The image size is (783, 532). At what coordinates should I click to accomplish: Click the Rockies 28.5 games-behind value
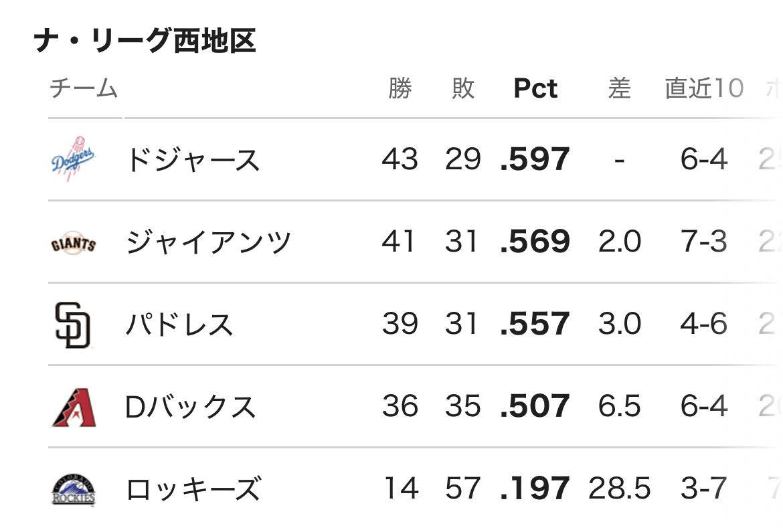(x=619, y=489)
